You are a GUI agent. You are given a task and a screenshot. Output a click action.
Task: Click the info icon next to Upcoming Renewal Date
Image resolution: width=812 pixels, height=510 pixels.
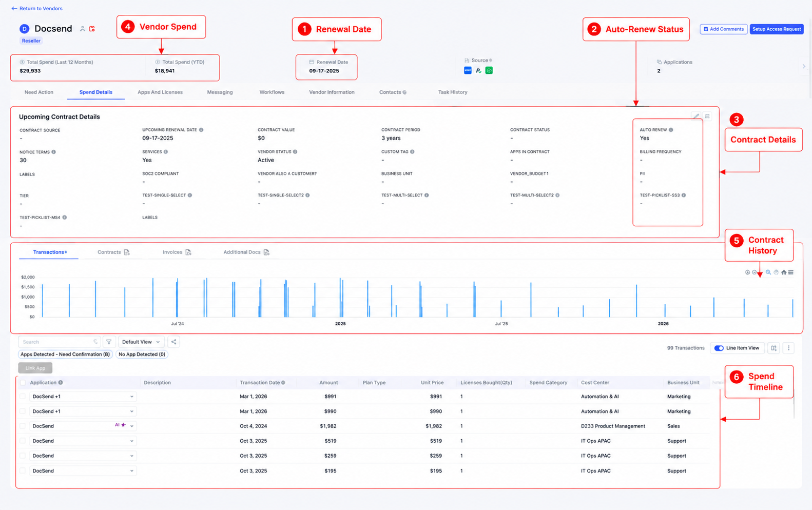click(x=201, y=130)
